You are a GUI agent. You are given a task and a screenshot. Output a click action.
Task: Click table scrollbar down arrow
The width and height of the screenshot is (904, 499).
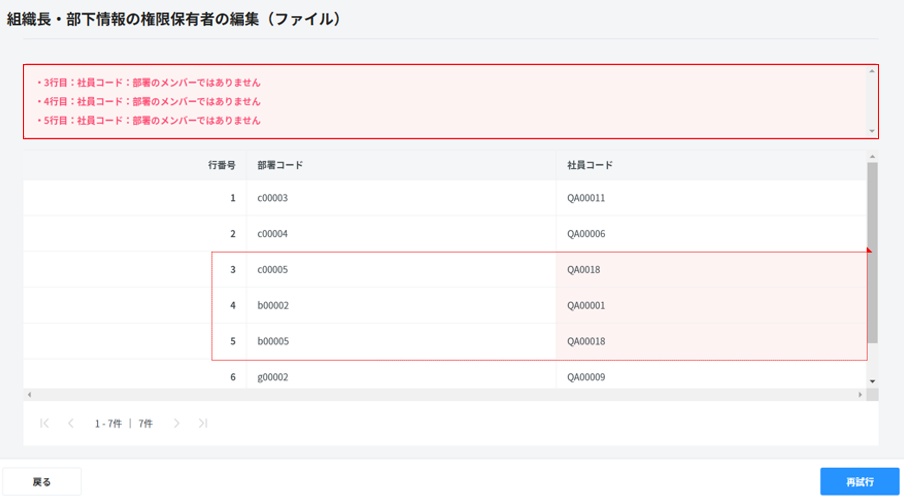click(x=872, y=381)
